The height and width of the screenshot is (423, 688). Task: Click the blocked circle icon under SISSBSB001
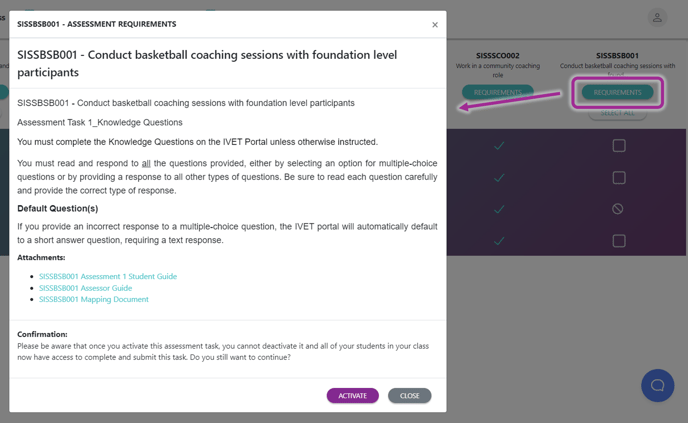click(618, 209)
